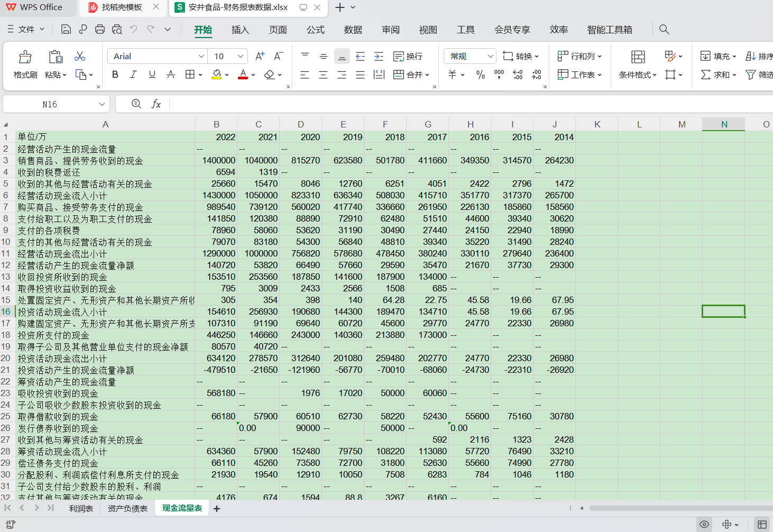Screen dimensions: 773x532
Task: Toggle bold formatting
Action: click(x=115, y=75)
